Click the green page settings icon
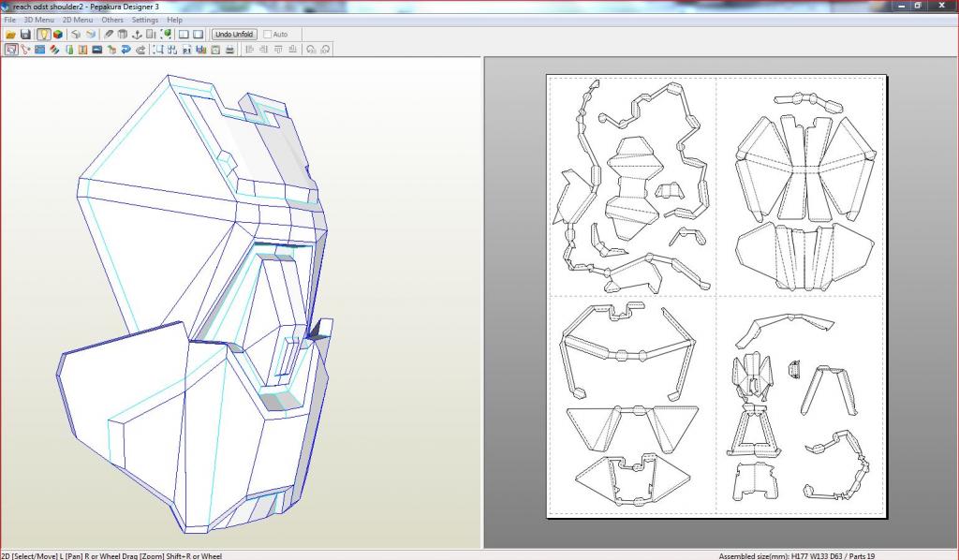 click(215, 50)
